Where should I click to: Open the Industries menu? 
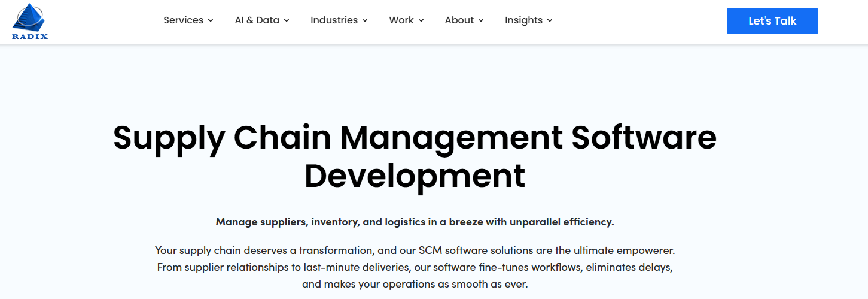coord(334,20)
